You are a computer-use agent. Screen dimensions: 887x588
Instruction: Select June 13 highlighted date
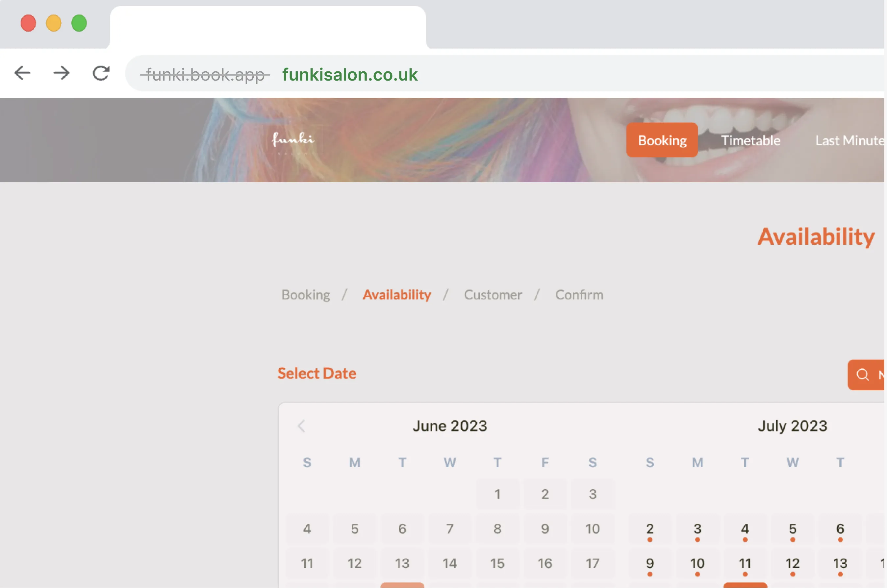(401, 562)
